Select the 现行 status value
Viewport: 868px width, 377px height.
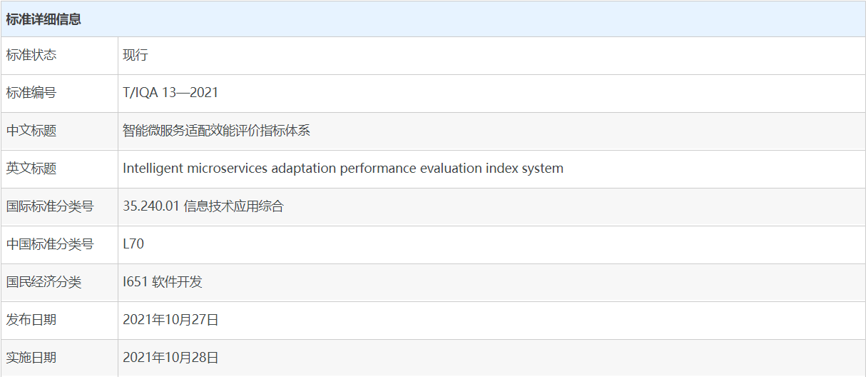[x=135, y=56]
